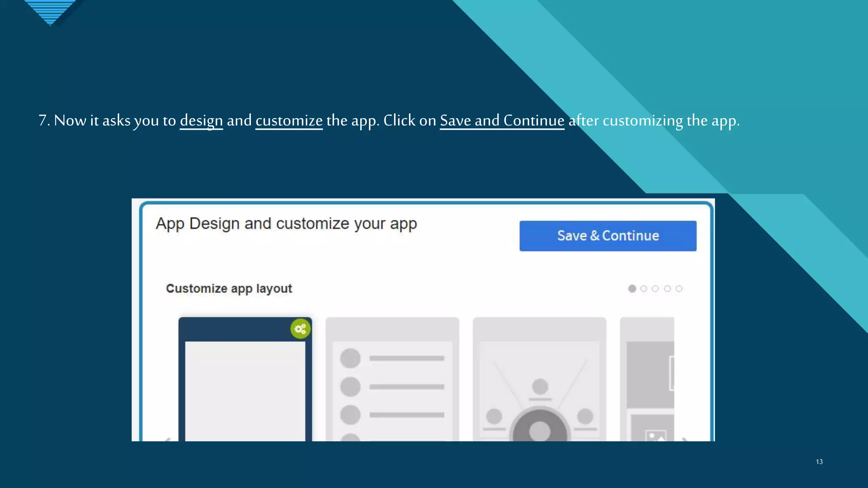Screen dimensions: 868x488
Task: Go to fifth carousel page dot
Action: click(679, 288)
